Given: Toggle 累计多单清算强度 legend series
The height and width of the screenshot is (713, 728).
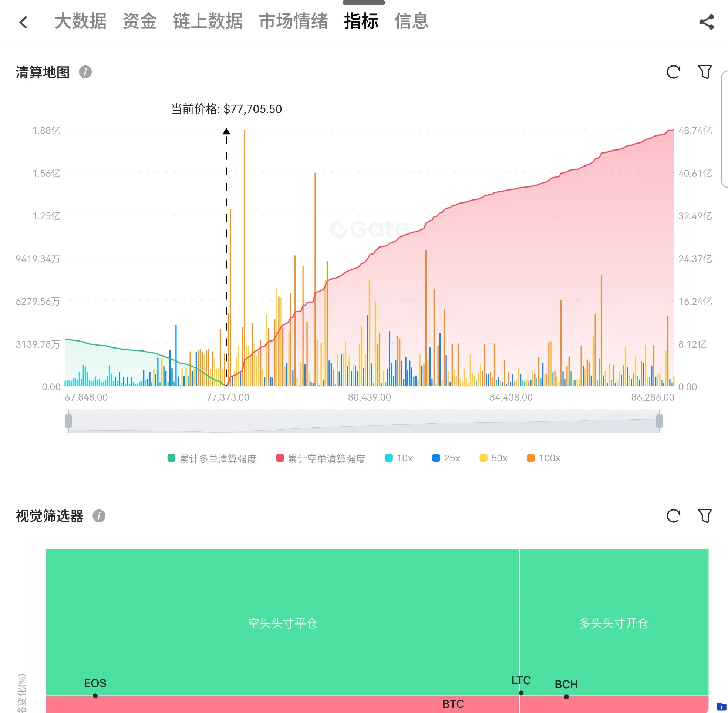Looking at the screenshot, I should click(212, 458).
